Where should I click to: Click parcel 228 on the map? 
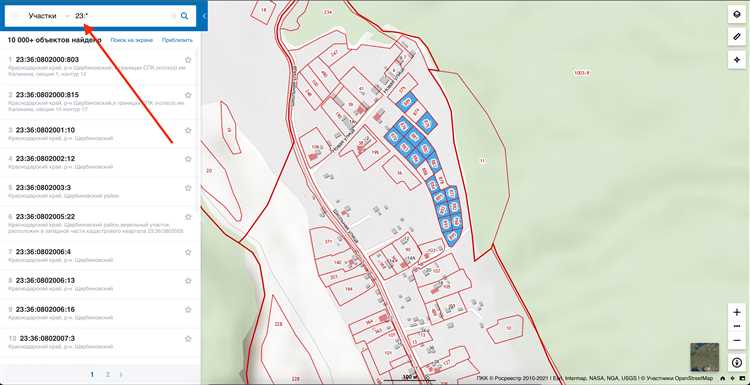point(278,324)
